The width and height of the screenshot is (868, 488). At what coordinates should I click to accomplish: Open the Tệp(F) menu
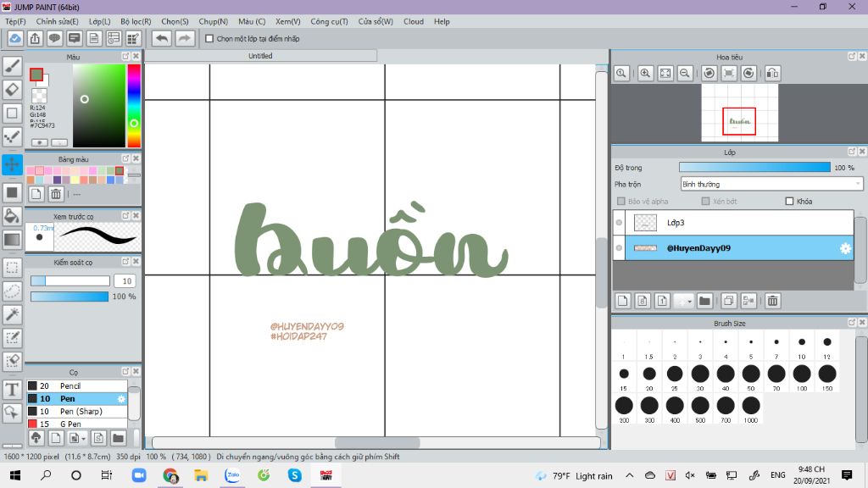click(x=15, y=21)
